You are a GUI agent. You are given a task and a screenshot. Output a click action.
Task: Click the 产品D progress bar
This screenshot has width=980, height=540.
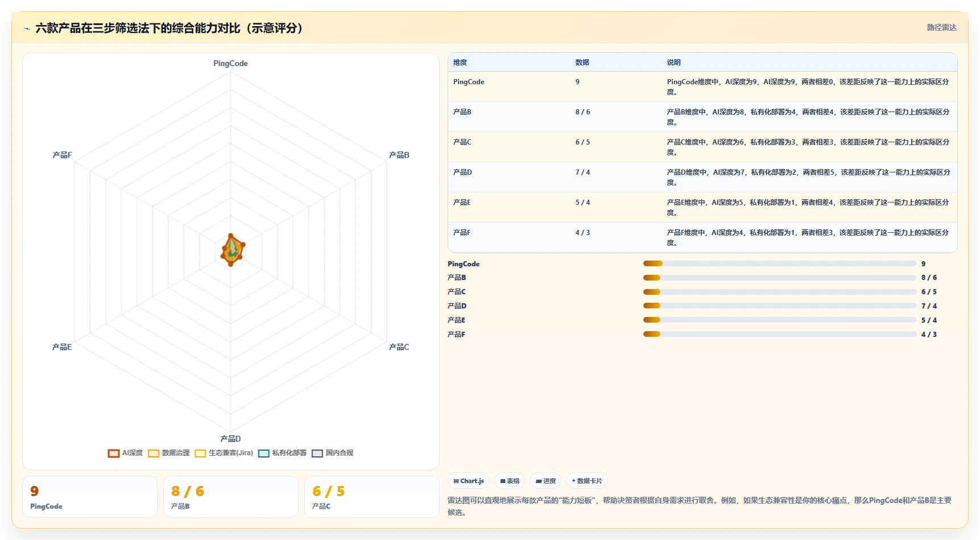click(780, 306)
